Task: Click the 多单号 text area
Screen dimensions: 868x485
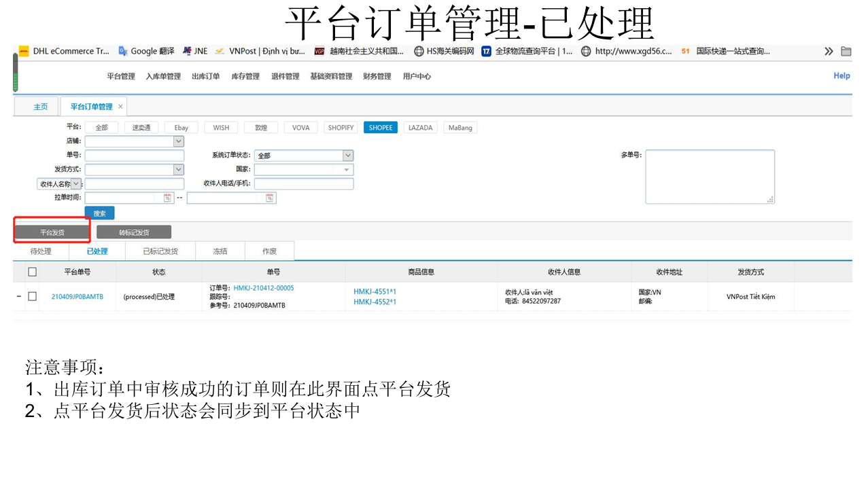Action: tap(710, 177)
